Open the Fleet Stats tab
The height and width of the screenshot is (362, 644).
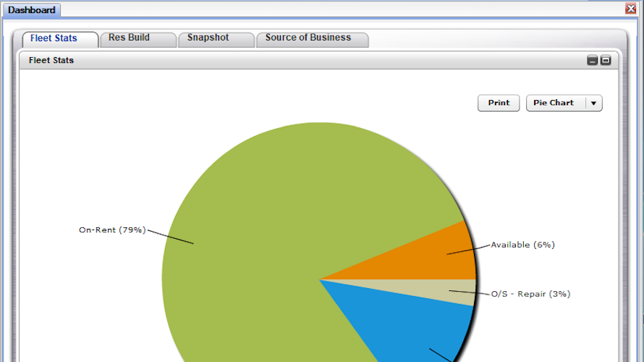tap(60, 38)
